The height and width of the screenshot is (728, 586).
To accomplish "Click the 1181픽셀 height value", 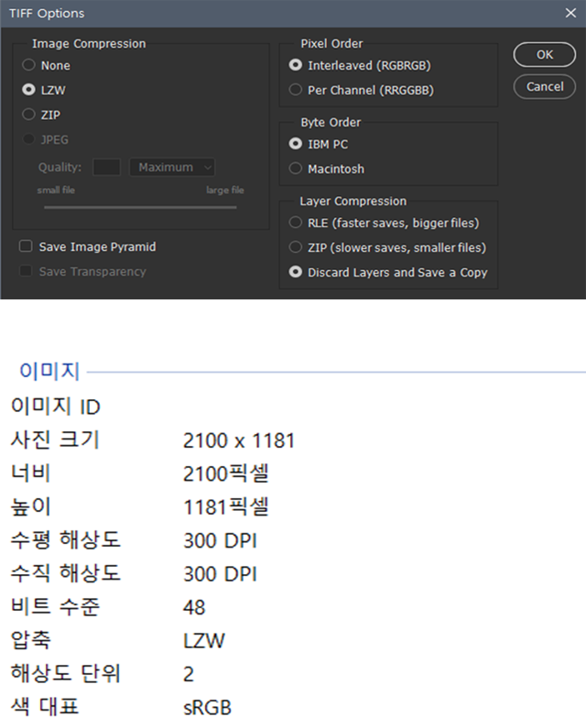I will 226,507.
